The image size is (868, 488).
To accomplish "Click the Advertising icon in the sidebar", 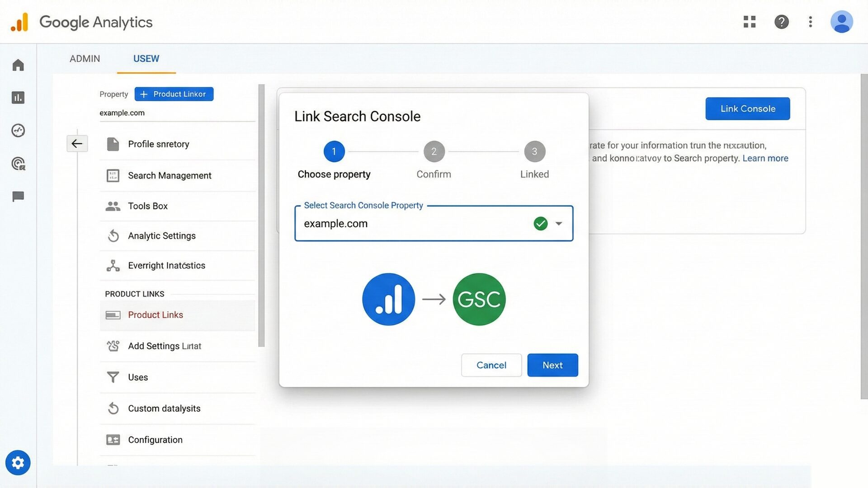I will 18,164.
